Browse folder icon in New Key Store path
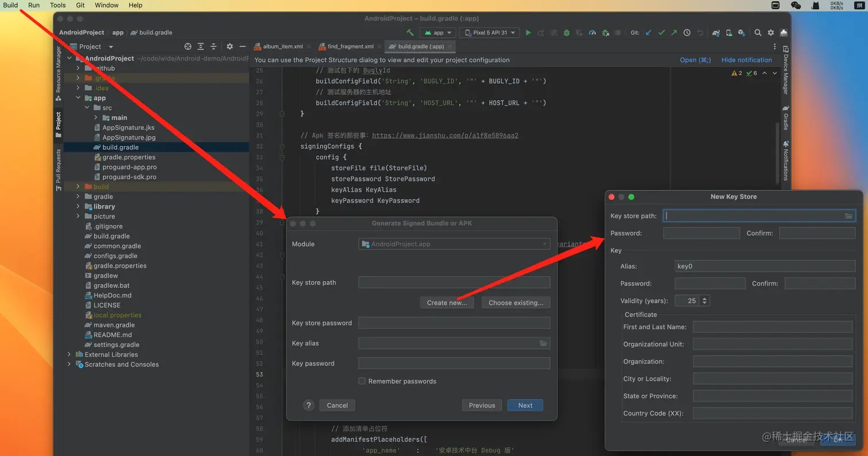The height and width of the screenshot is (456, 868). 848,216
